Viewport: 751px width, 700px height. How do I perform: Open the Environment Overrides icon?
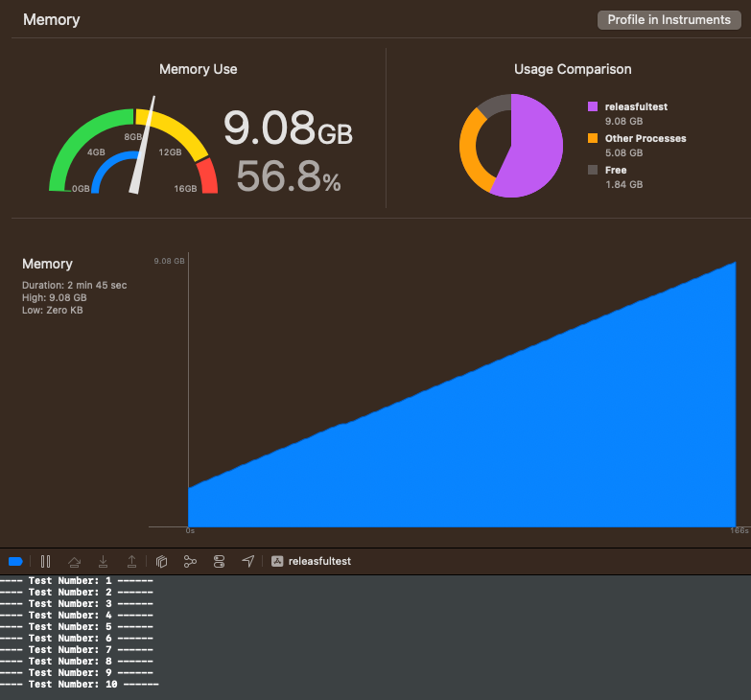click(x=219, y=561)
